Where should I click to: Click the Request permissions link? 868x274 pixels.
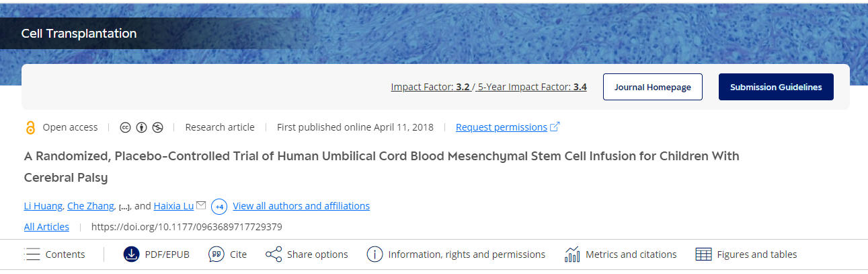[502, 127]
